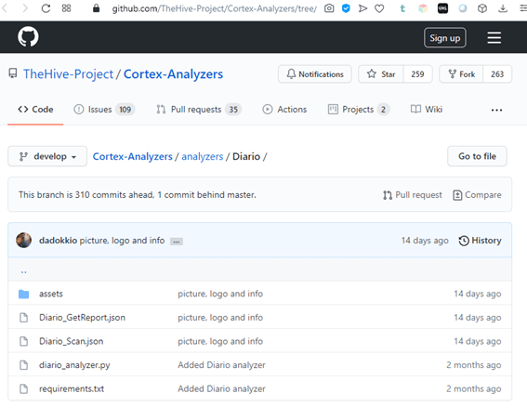
Task: Click the Go to file button
Action: coord(477,156)
